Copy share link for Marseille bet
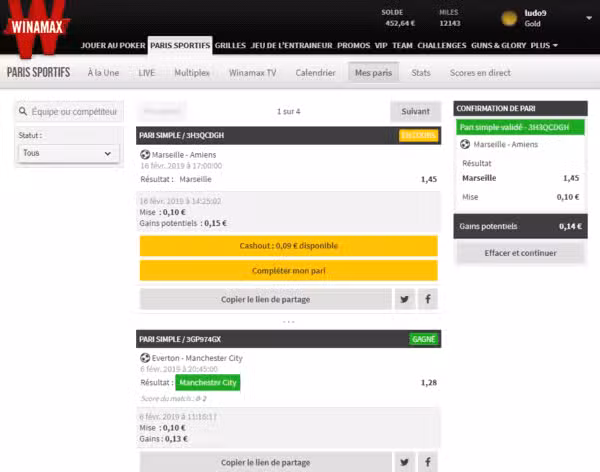The height and width of the screenshot is (472, 600). tap(266, 299)
